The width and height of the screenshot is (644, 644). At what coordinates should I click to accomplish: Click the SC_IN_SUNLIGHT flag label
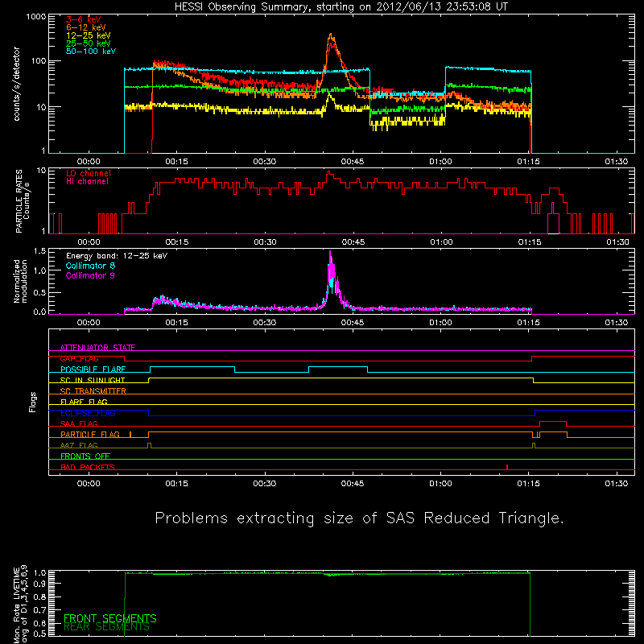tap(93, 380)
